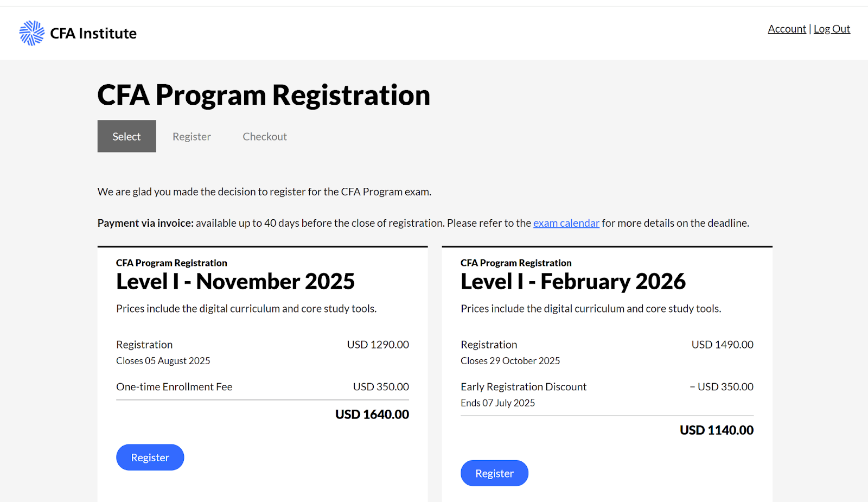
Task: Log Out of the account
Action: [832, 29]
